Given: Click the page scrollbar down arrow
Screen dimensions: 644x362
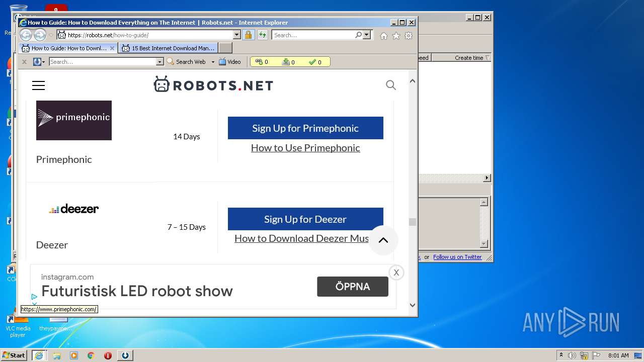Looking at the screenshot, I should (413, 305).
